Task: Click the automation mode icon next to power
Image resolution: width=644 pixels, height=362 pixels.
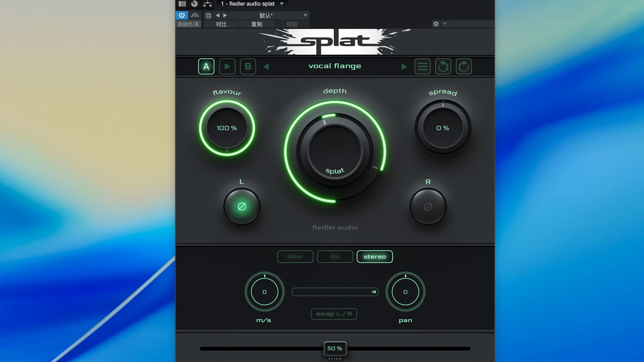Action: [195, 15]
